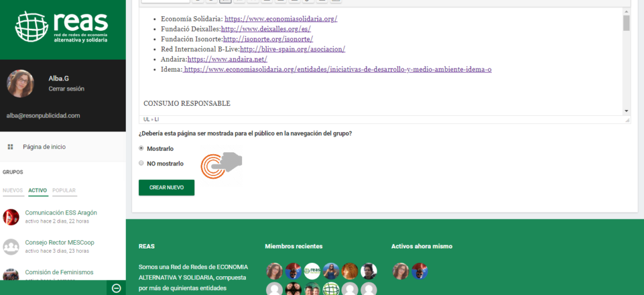Open the economiasolidaria.org link
The width and height of the screenshot is (644, 295).
280,19
